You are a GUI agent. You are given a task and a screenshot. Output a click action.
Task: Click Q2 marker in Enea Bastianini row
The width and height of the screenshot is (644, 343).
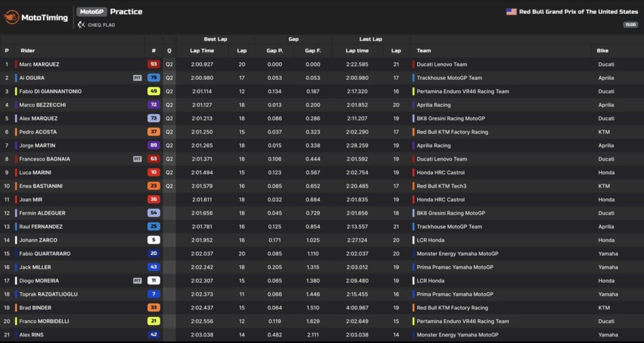(x=169, y=186)
